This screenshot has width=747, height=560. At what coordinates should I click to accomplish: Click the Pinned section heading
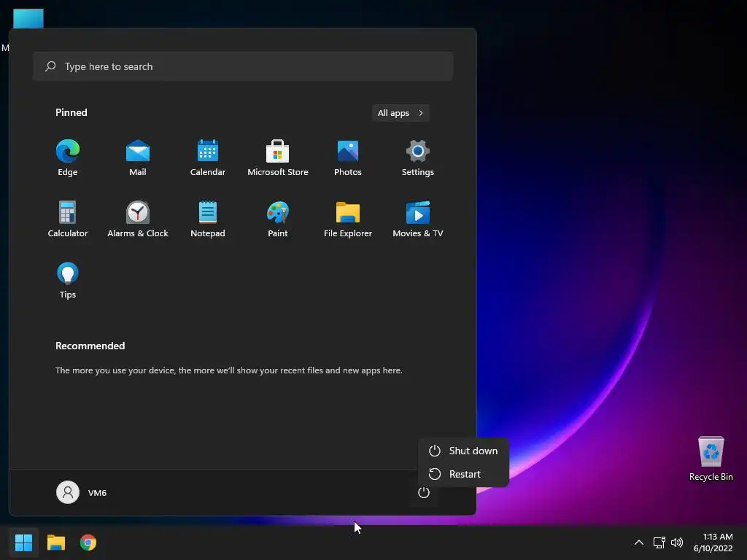[x=71, y=112]
